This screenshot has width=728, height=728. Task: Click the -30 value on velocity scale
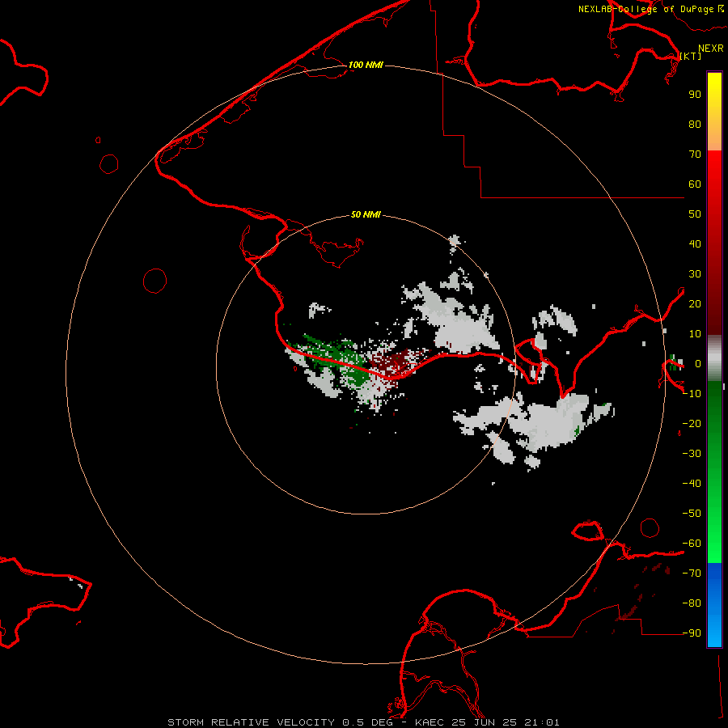click(x=692, y=454)
